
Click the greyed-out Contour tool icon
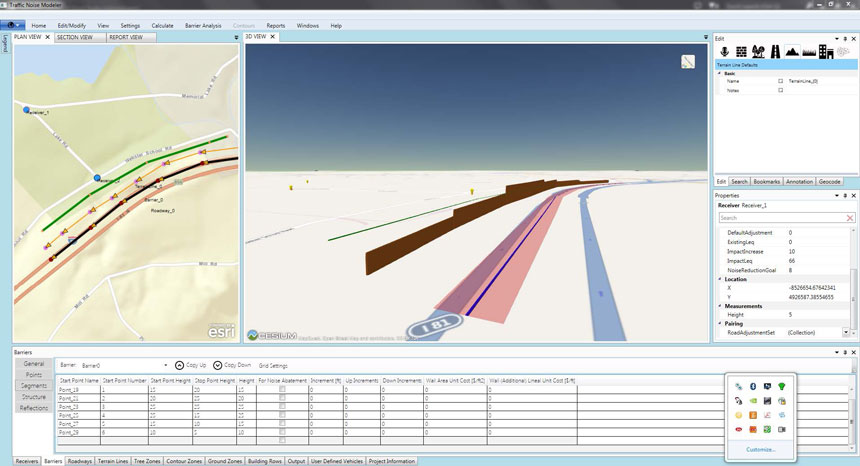pos(843,52)
